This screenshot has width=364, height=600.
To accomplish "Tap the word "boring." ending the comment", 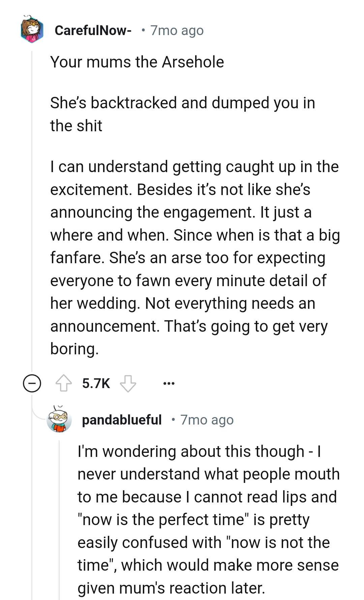I will point(74,349).
